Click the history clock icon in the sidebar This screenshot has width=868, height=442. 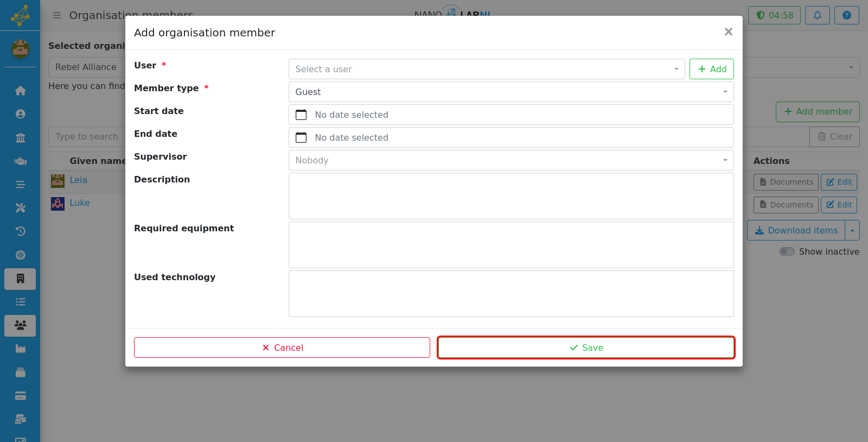point(20,231)
